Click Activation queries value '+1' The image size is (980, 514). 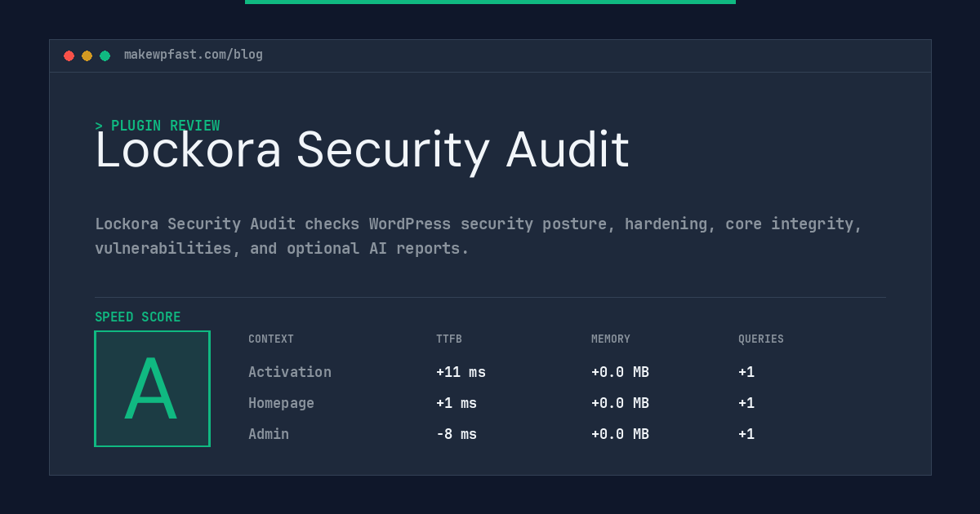[x=746, y=372]
